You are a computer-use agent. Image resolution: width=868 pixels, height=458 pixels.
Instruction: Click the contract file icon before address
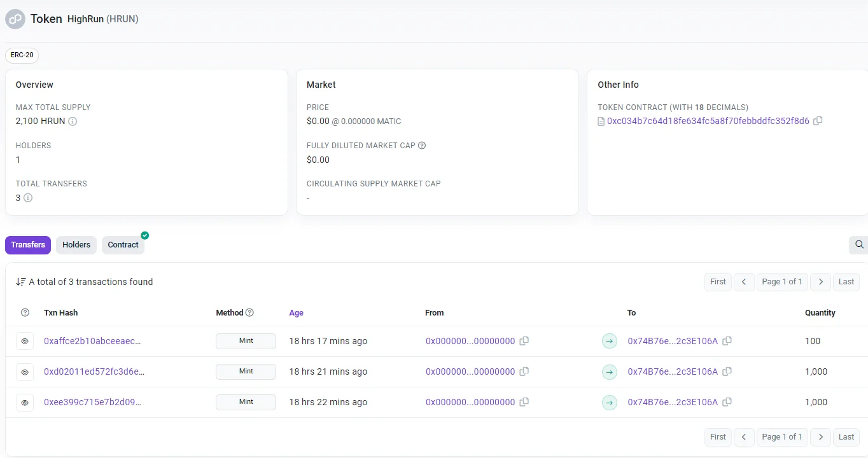click(x=601, y=121)
